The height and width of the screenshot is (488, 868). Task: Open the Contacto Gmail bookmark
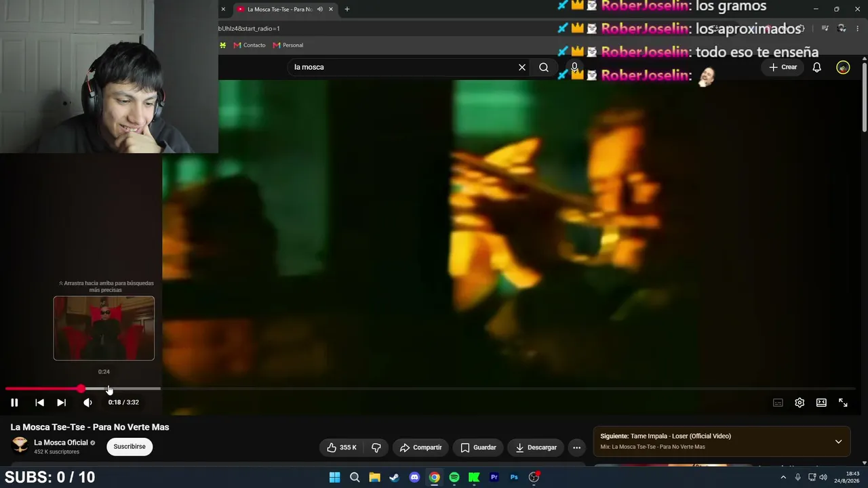(x=250, y=45)
